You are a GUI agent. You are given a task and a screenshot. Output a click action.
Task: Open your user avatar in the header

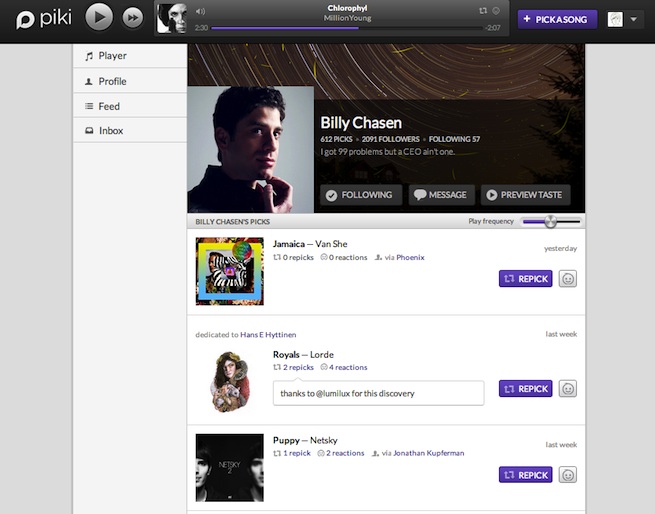615,19
